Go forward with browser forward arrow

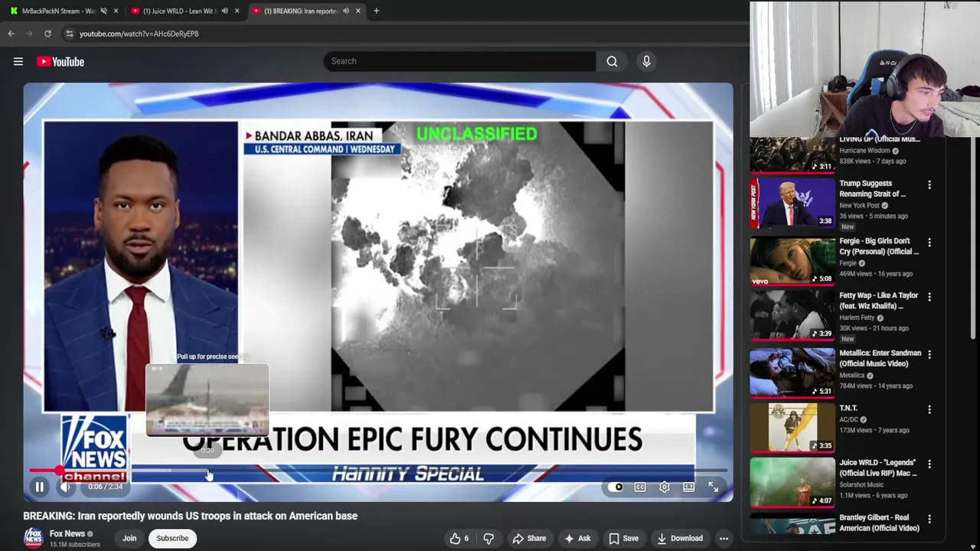pyautogui.click(x=29, y=34)
